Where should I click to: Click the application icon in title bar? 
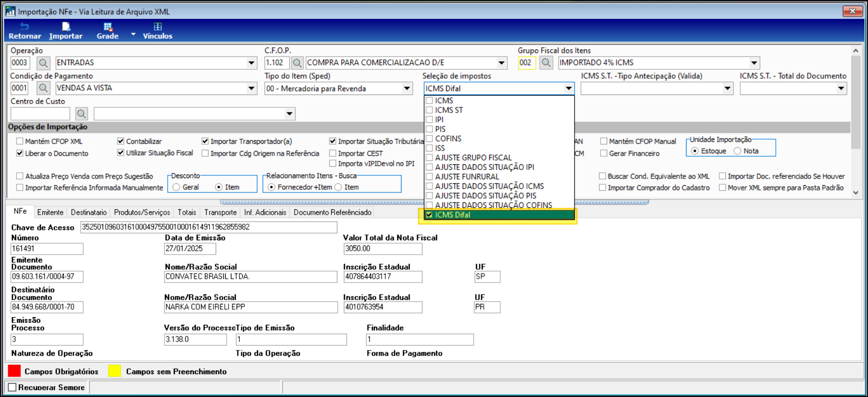[x=10, y=11]
